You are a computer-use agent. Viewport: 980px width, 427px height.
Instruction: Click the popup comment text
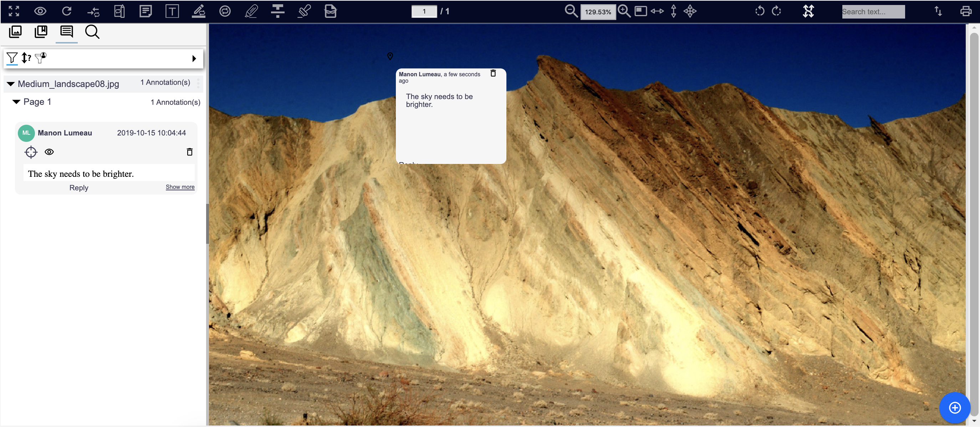point(439,101)
